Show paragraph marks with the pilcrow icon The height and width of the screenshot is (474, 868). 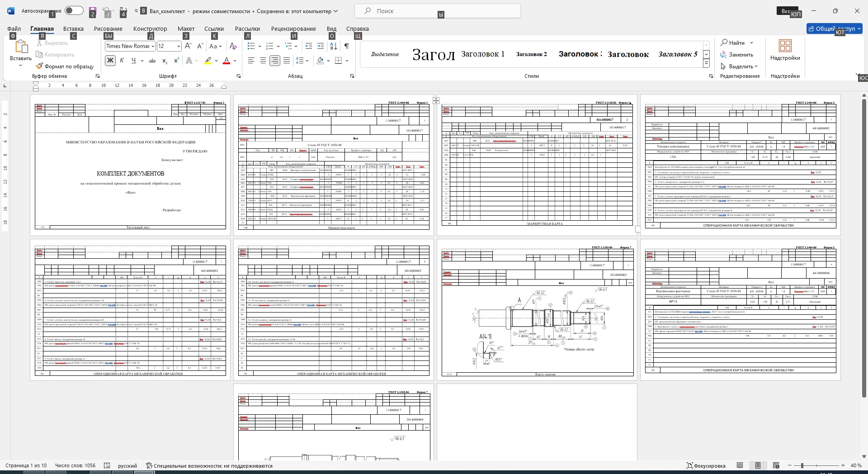click(347, 46)
